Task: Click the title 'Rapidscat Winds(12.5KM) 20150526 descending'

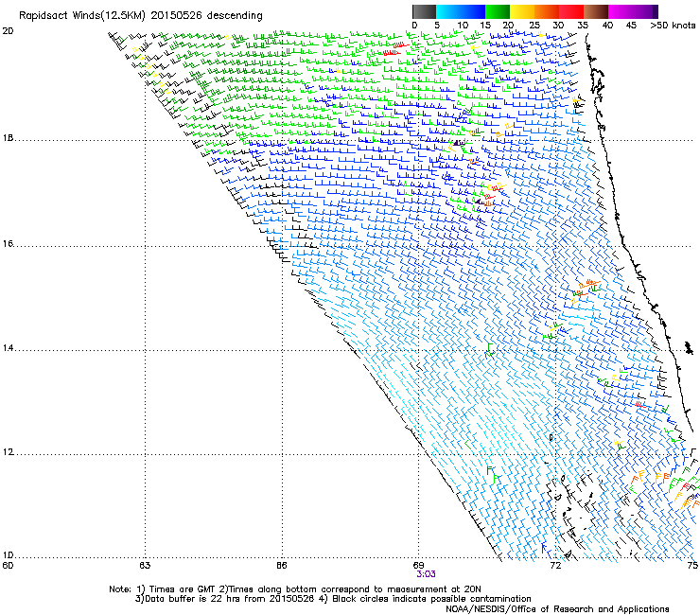Action: [141, 16]
